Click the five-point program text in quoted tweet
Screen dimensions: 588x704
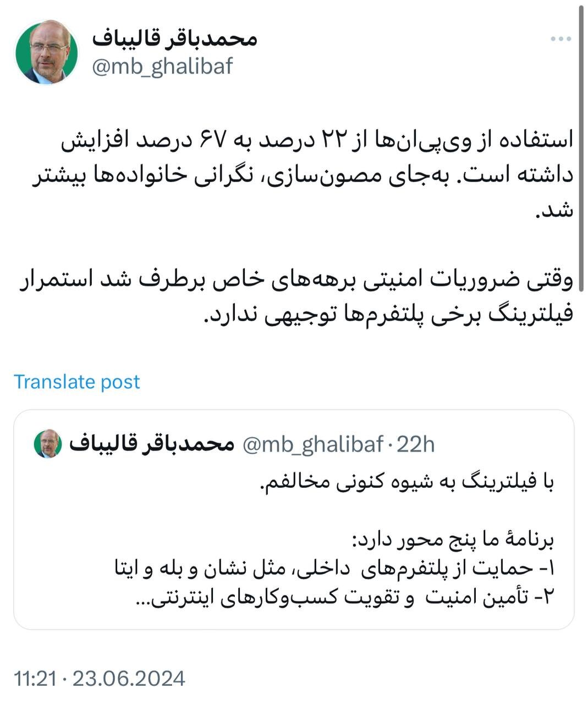coord(457,538)
